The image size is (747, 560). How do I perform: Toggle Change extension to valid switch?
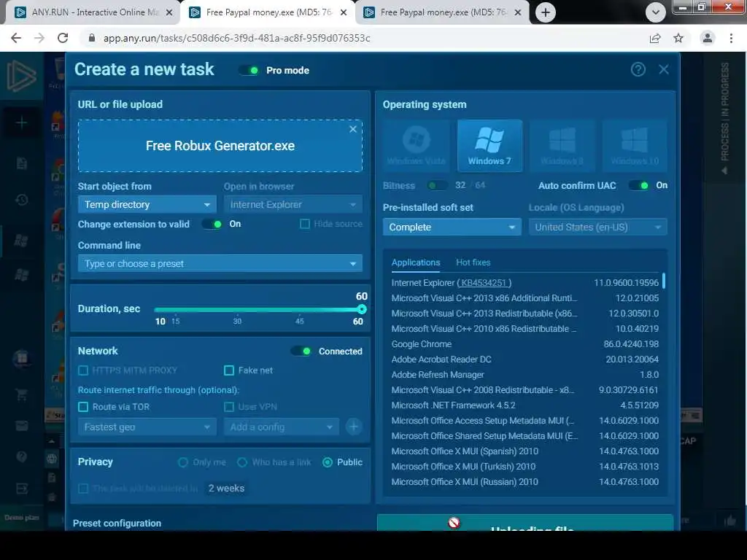tap(212, 224)
